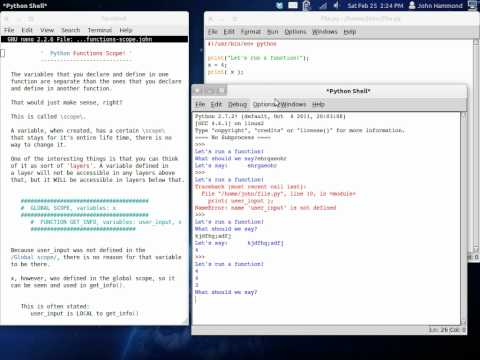Click 'user_input is LOCAL to get_info()' line

[84, 313]
